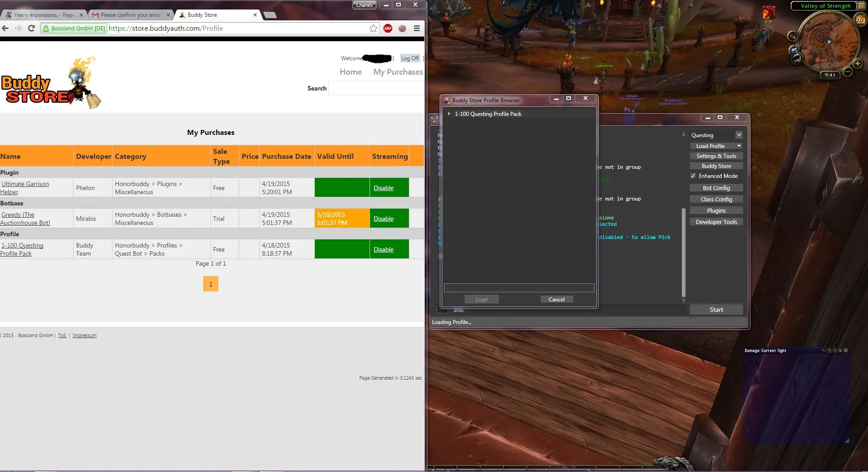Screen dimensions: 868x472
Task: Close the Yearly expansions tab
Action: coord(81,15)
